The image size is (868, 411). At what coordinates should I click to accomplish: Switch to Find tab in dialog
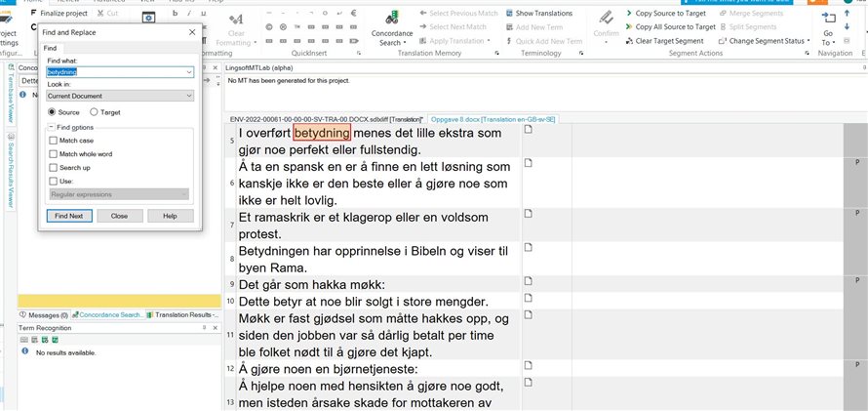click(50, 48)
